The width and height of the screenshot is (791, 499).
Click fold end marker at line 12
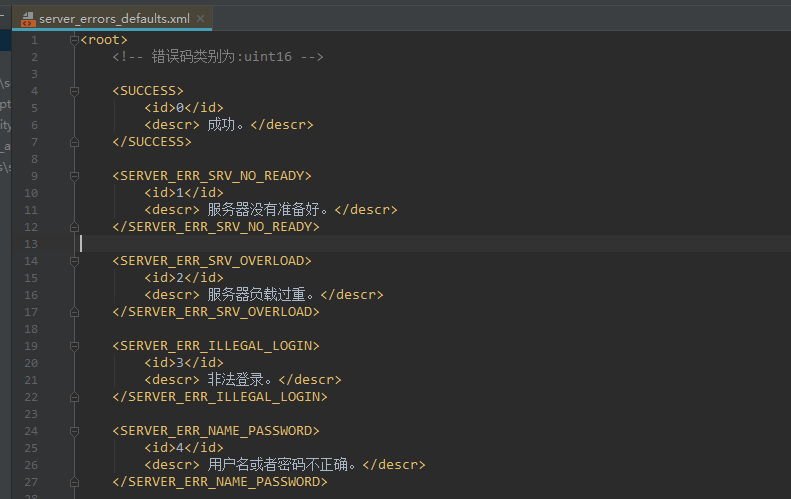point(74,227)
